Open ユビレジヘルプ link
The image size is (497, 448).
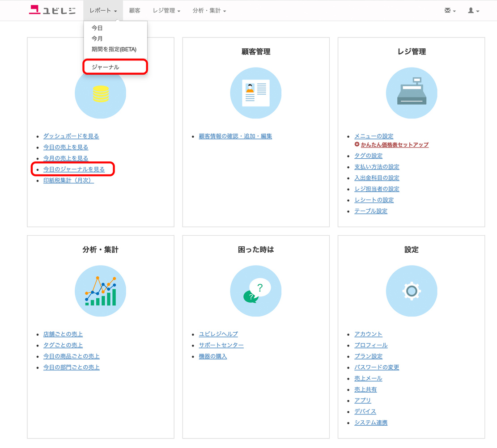pyautogui.click(x=218, y=334)
